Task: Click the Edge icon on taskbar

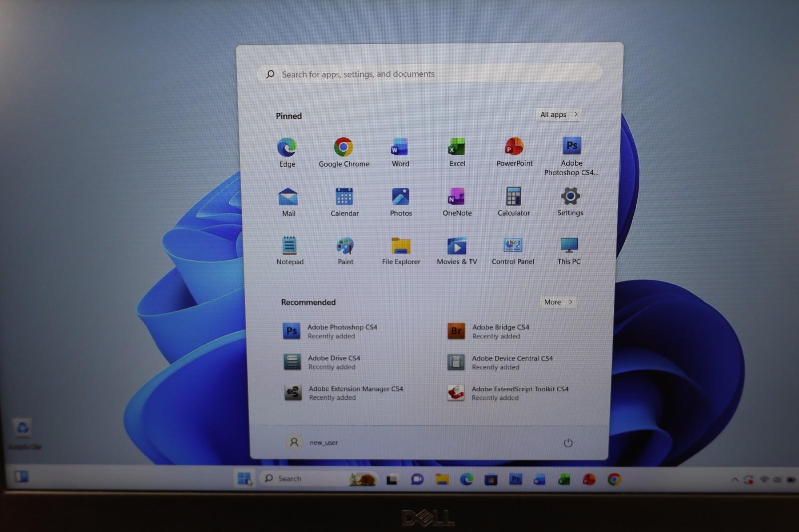Action: coord(466,480)
